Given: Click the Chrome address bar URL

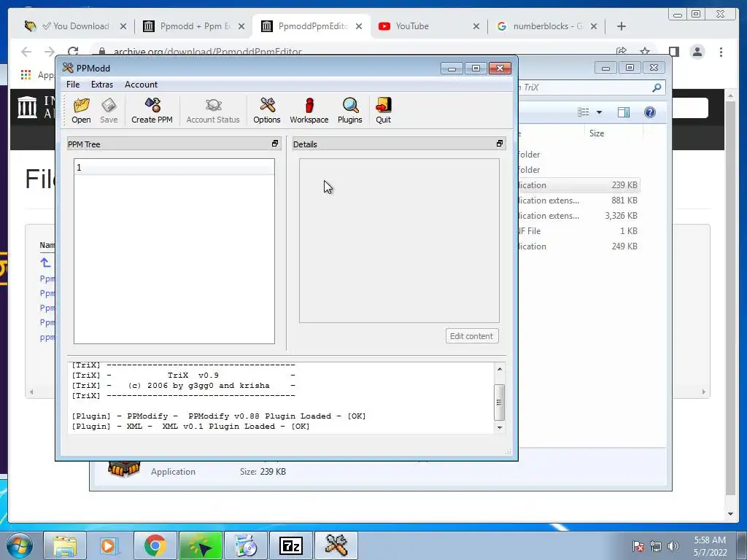Looking at the screenshot, I should pyautogui.click(x=208, y=52).
